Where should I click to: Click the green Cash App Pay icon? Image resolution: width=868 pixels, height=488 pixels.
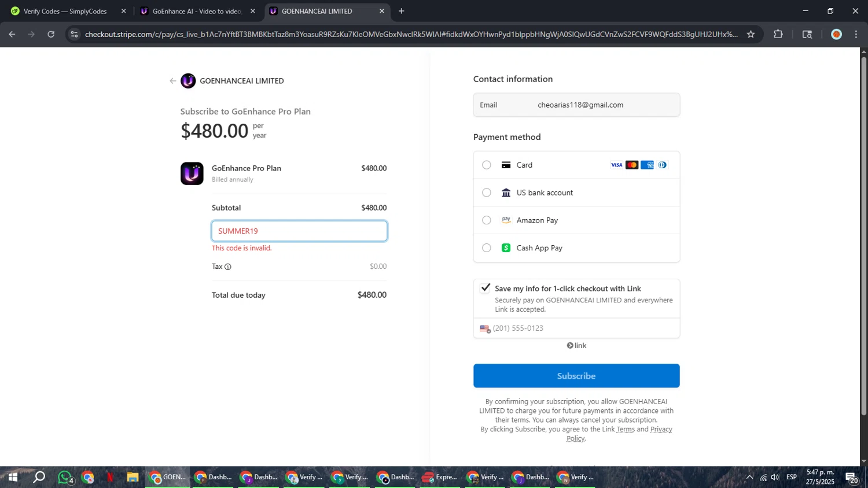pyautogui.click(x=506, y=248)
